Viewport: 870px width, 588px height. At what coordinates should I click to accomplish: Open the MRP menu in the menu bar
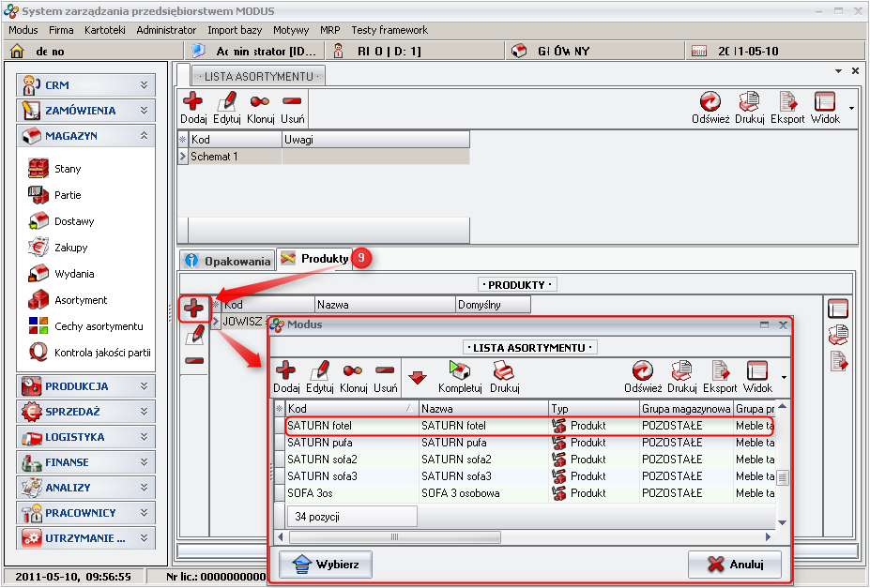click(x=330, y=30)
